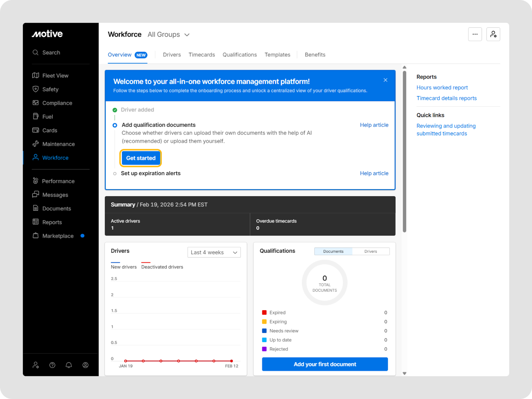Open the Qualifications tab
The image size is (532, 399).
[x=239, y=55]
